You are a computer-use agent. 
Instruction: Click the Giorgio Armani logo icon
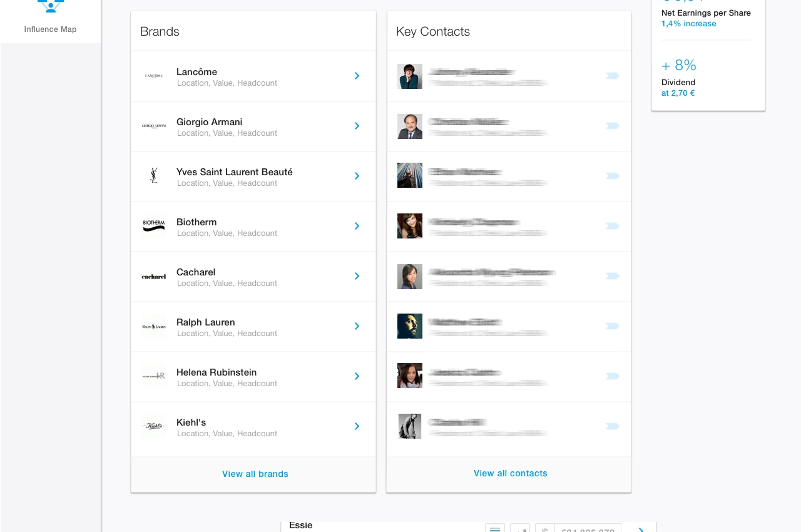(154, 126)
